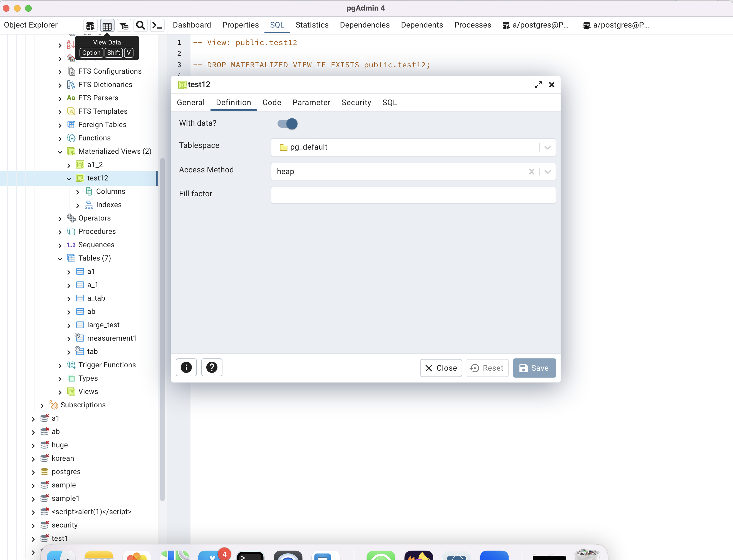Open the PSQL Tool terminal icon
The width and height of the screenshot is (733, 560).
click(157, 25)
